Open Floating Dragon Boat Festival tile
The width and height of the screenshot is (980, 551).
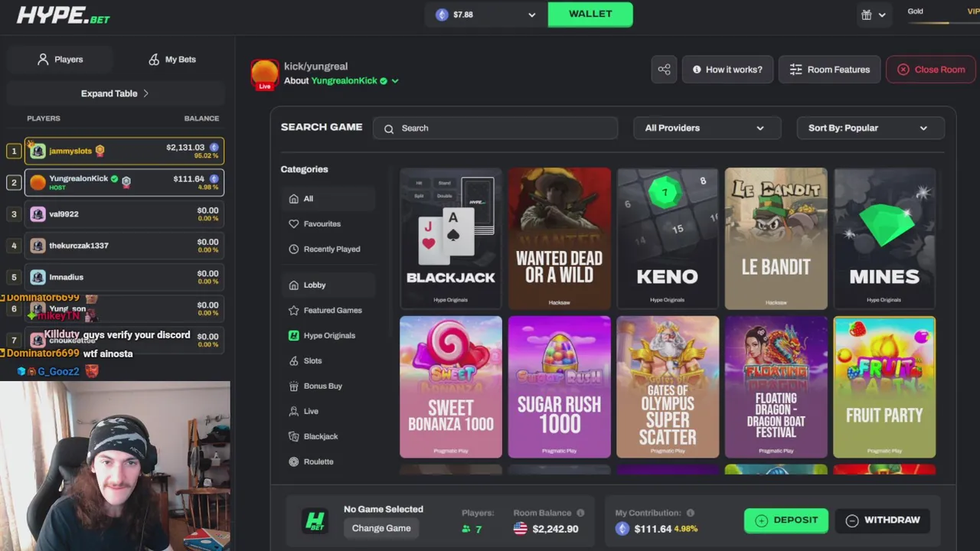tap(776, 387)
